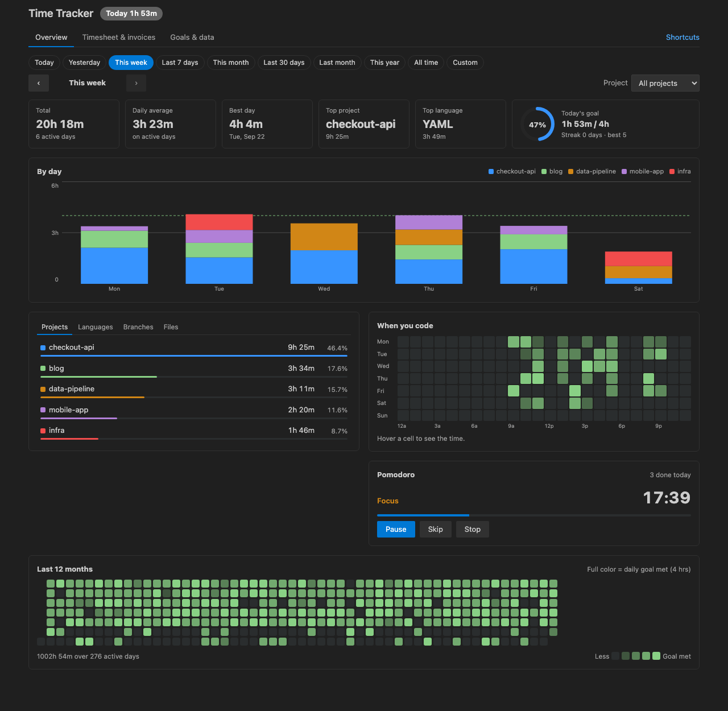Click infra red legend swatch in chart
Viewport: 728px width, 711px height.
pyautogui.click(x=672, y=172)
